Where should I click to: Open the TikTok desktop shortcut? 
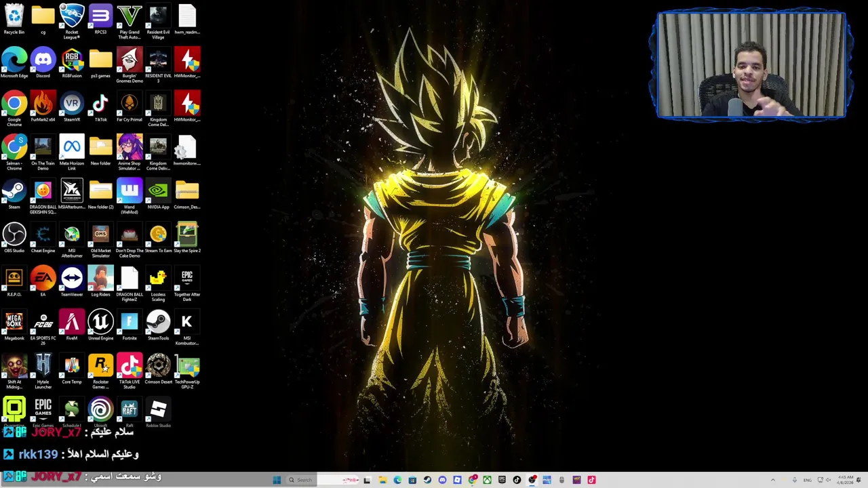(x=100, y=107)
